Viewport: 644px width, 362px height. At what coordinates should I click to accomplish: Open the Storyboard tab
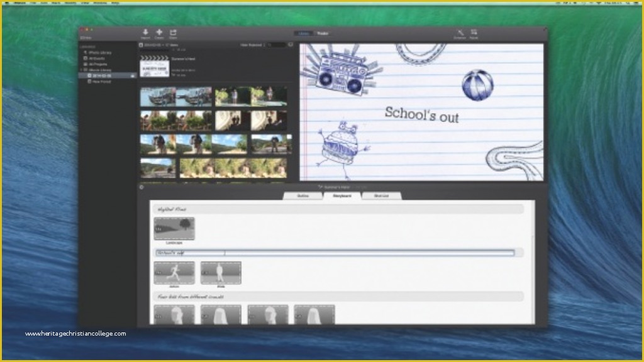click(x=341, y=196)
